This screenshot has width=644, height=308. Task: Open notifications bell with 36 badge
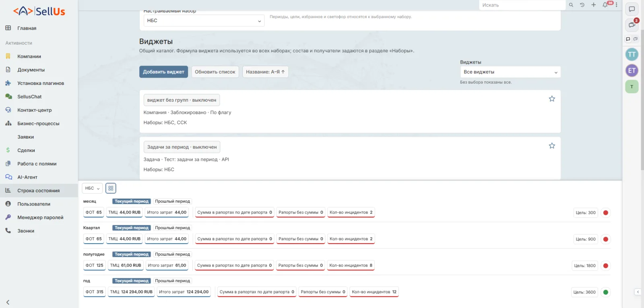tap(605, 5)
